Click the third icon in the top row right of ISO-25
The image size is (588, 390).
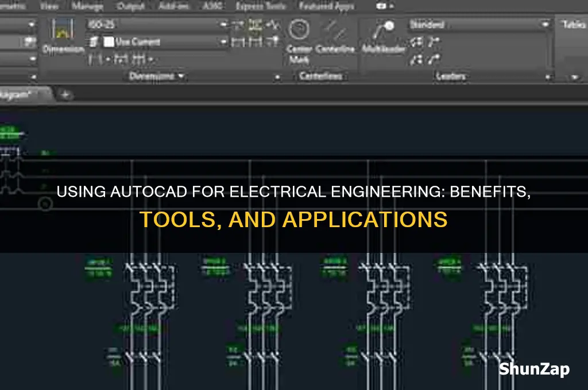click(272, 25)
